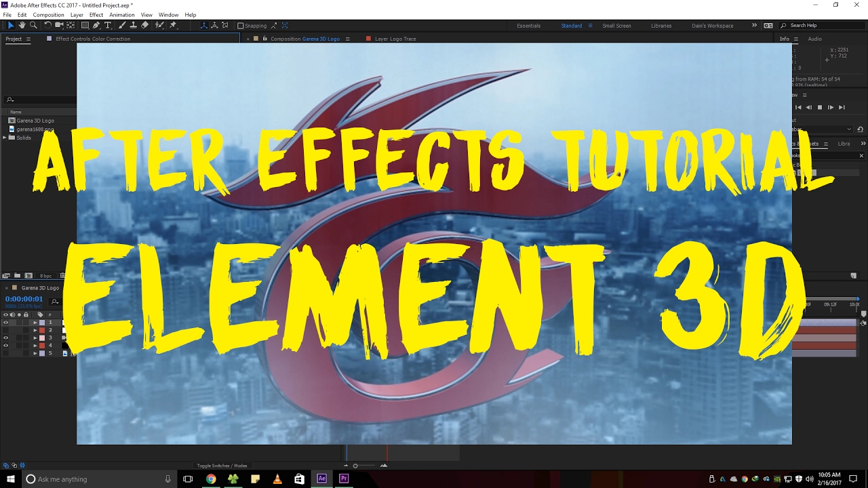
Task: Expand the Solids folder in Project panel
Action: pyautogui.click(x=5, y=138)
